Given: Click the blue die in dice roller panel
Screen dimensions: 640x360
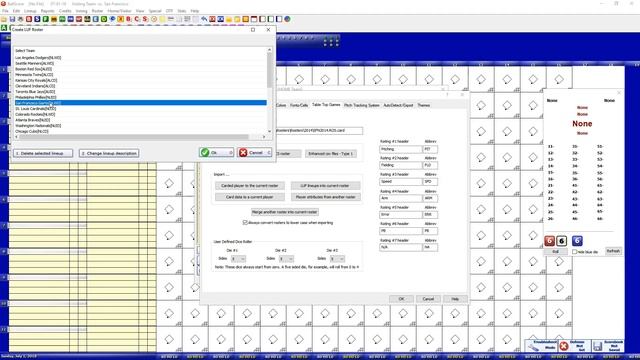Looking at the screenshot, I should pos(577,241).
